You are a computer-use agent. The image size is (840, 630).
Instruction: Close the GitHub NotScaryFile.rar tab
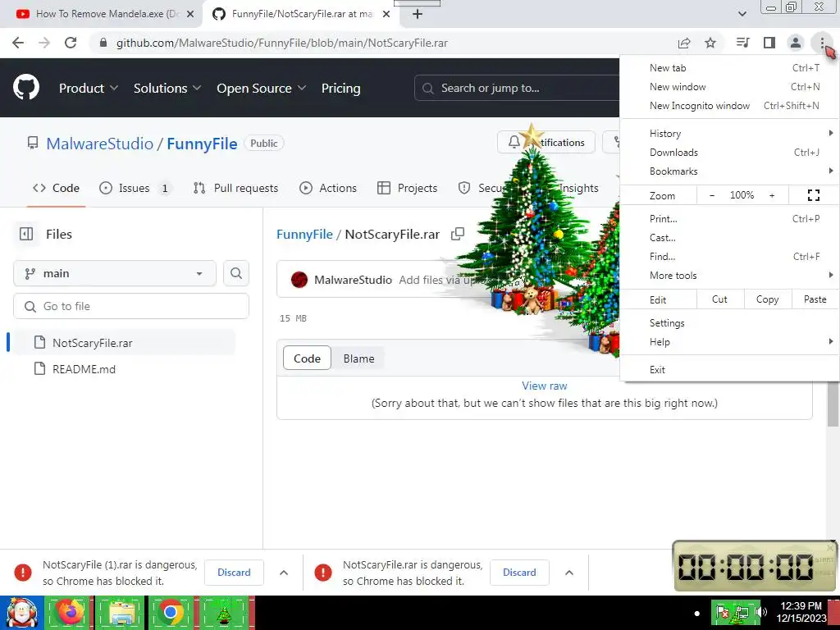(386, 14)
